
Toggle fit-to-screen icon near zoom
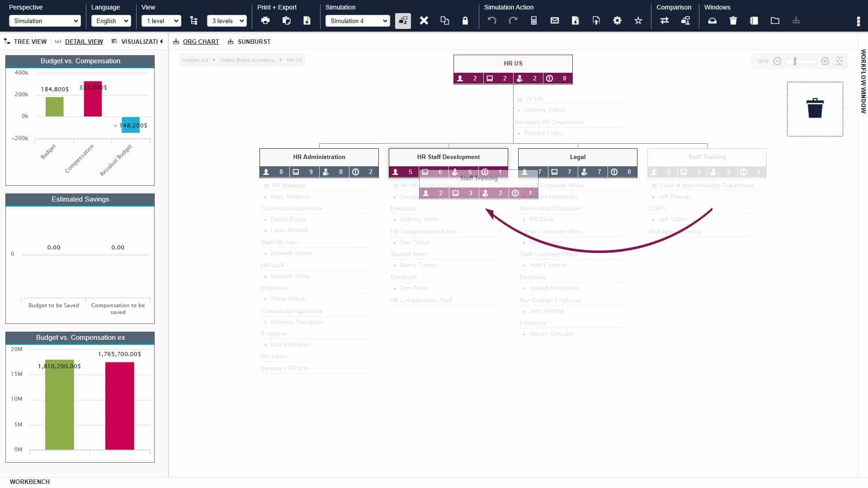click(840, 61)
